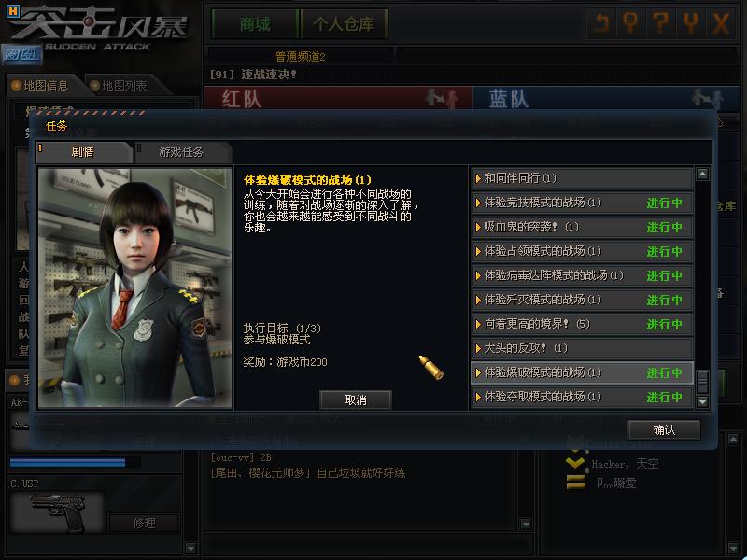The image size is (747, 560).
Task: Open the question mark help icon
Action: [x=661, y=22]
